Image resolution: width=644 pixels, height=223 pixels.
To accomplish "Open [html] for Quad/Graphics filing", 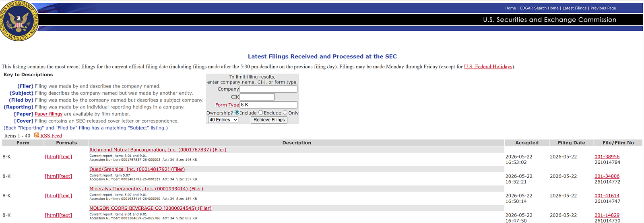I will (52, 176).
